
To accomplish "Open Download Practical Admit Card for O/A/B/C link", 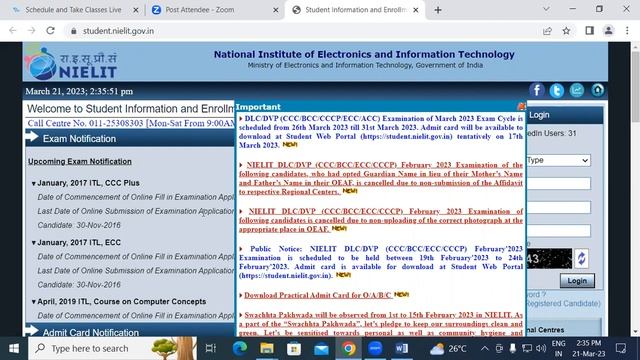I will coord(318,295).
